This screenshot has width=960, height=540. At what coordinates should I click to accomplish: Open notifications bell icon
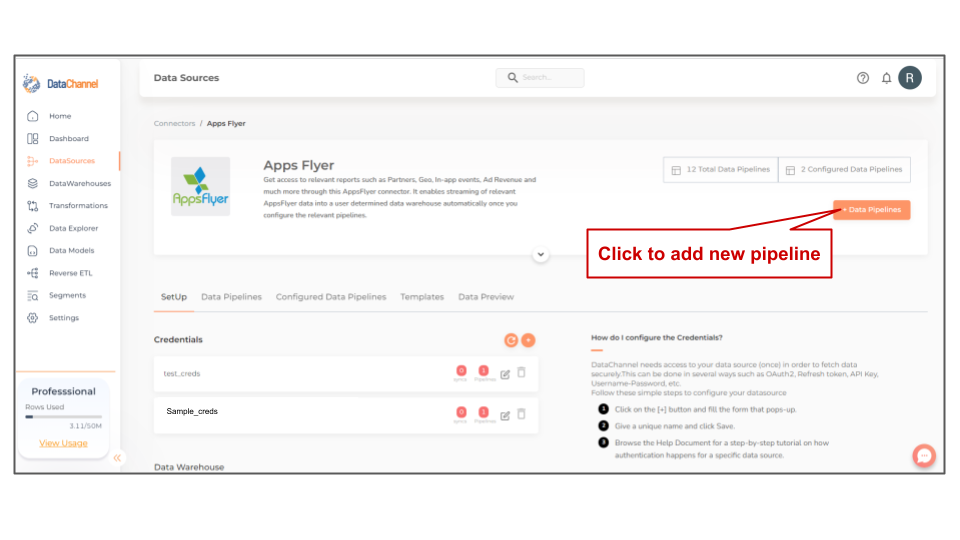click(886, 78)
